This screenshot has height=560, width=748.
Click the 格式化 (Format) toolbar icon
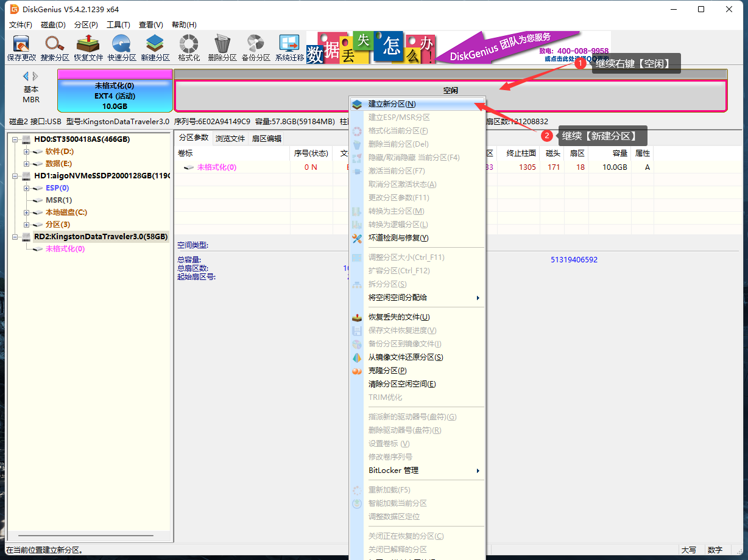point(189,47)
